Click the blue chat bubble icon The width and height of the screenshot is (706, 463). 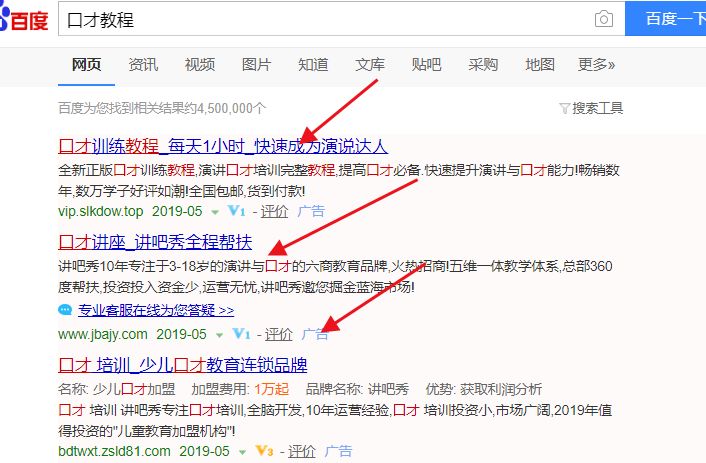click(x=66, y=310)
